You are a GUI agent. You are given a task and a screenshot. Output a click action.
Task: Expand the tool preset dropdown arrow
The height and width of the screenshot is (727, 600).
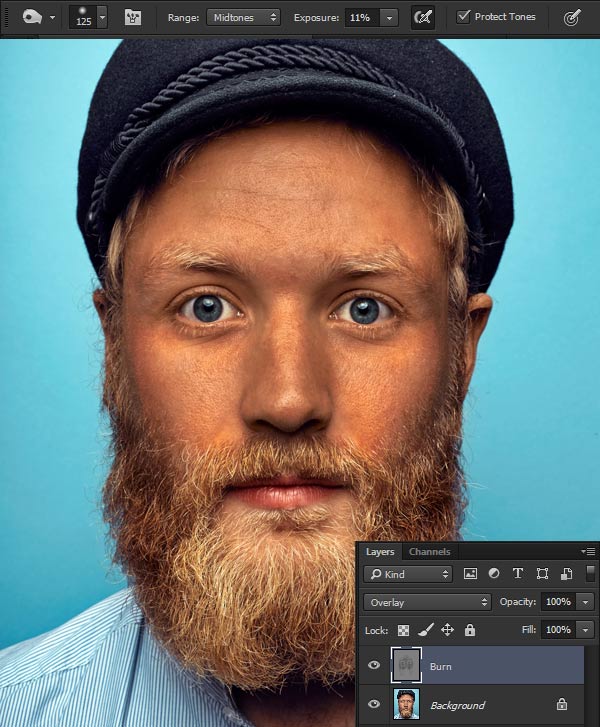click(52, 18)
